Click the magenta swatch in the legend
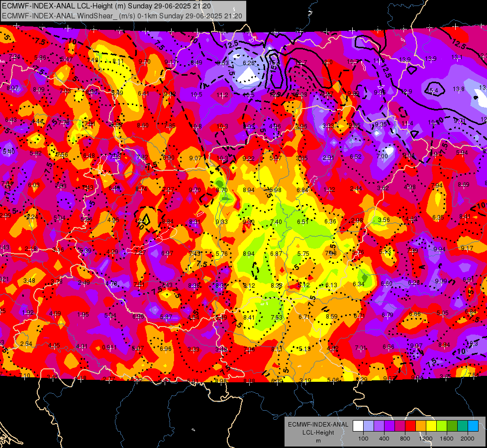This screenshot has height=448, width=487. 400,426
